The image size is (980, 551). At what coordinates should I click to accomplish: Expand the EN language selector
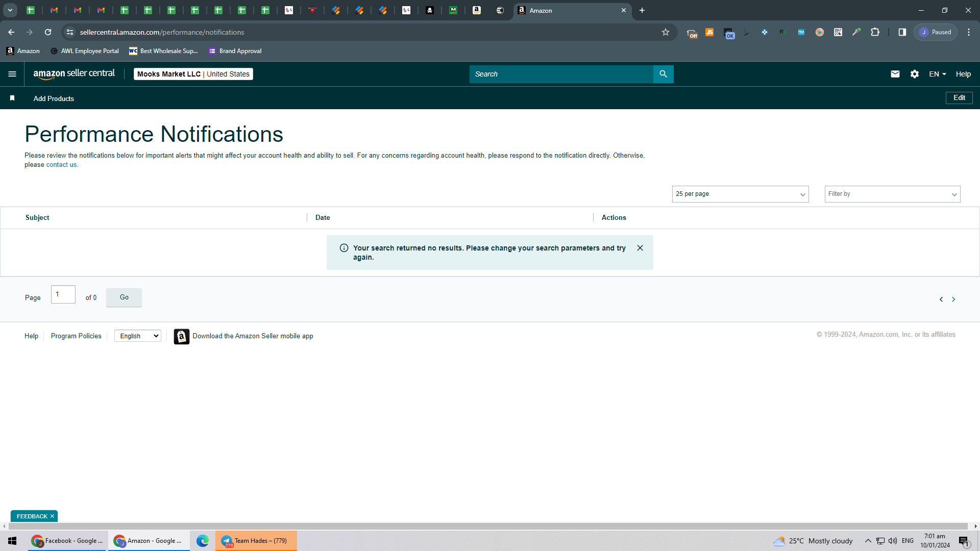[937, 74]
